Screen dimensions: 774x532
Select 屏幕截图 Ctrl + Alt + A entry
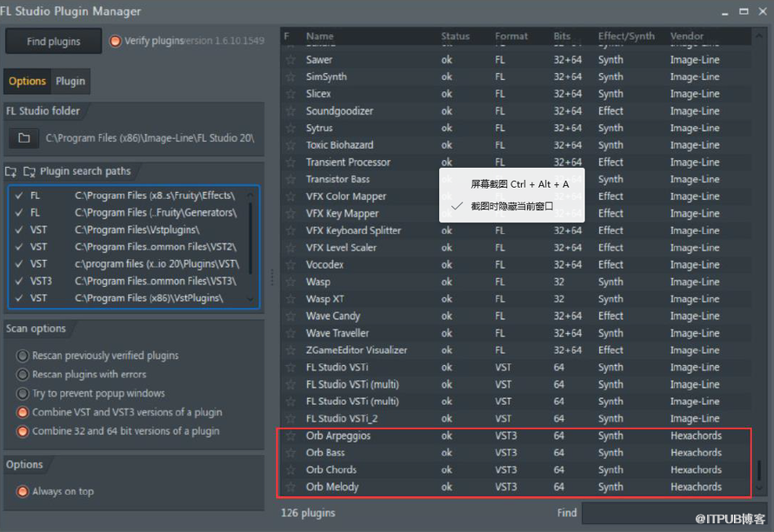click(x=512, y=184)
